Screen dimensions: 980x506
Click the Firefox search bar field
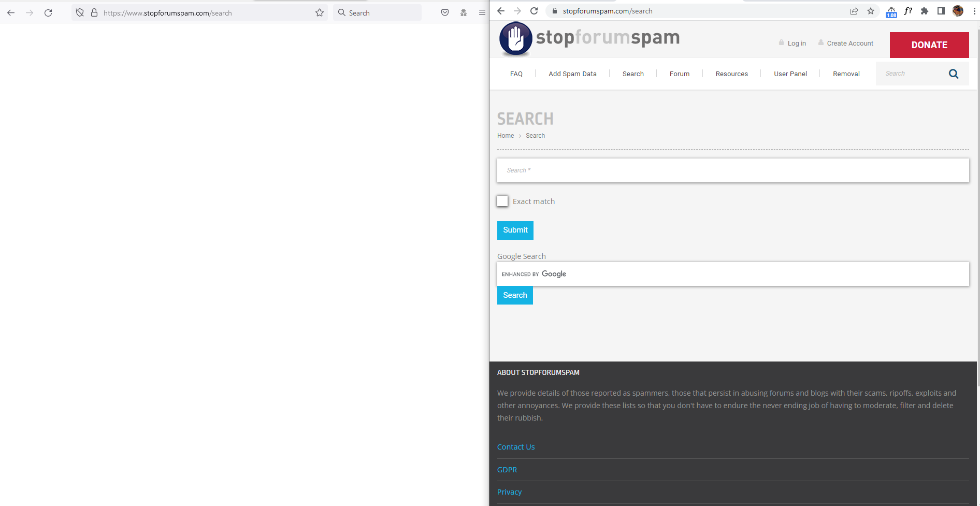click(x=378, y=13)
